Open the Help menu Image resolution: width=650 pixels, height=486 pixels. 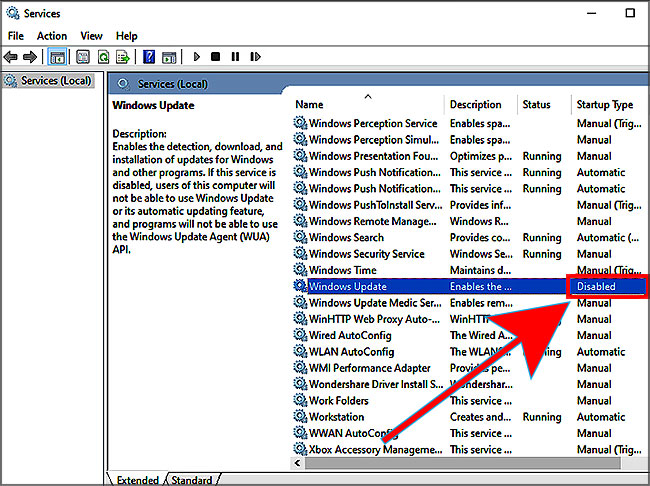[x=126, y=36]
